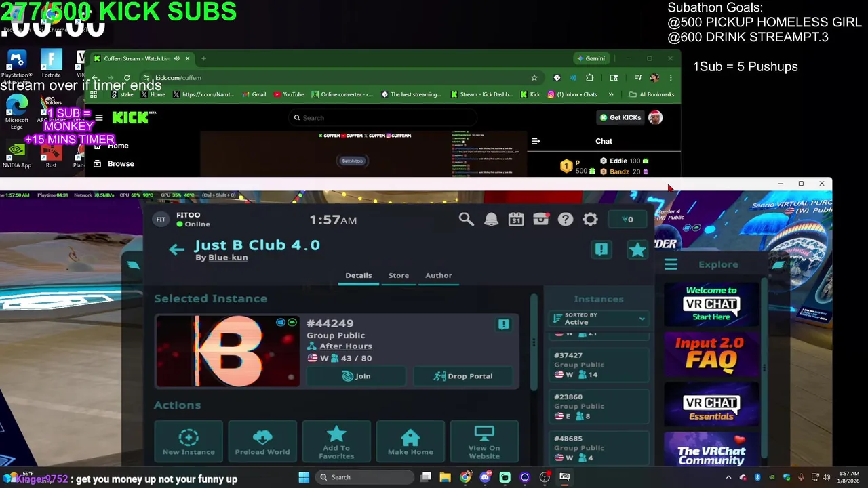
Task: Click View On Website action
Action: click(x=484, y=441)
